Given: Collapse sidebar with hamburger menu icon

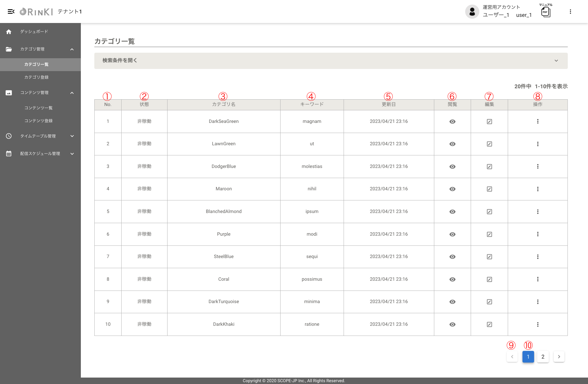Looking at the screenshot, I should point(11,12).
